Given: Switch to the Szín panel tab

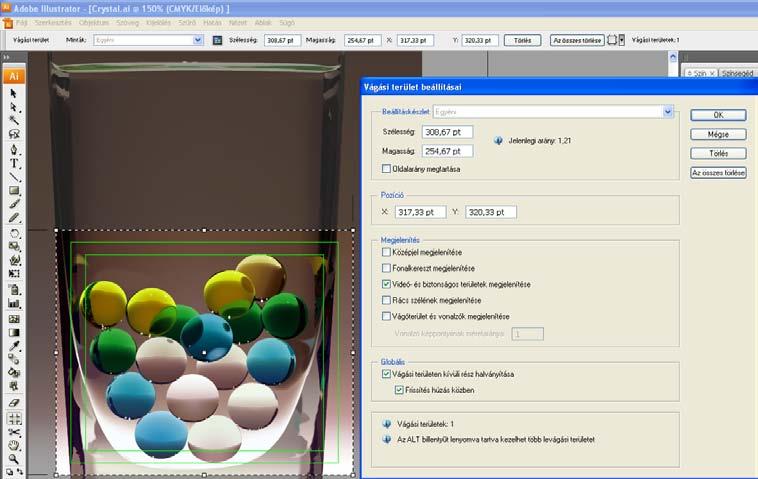Looking at the screenshot, I should 700,73.
